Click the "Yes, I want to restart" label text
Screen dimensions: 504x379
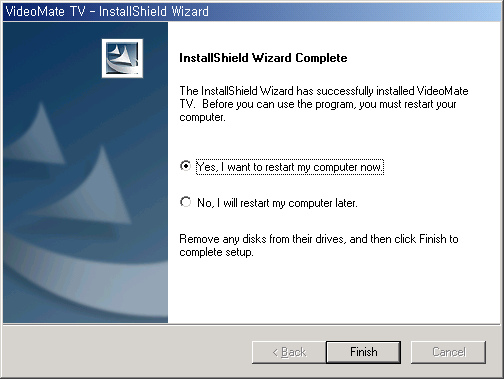coord(290,167)
